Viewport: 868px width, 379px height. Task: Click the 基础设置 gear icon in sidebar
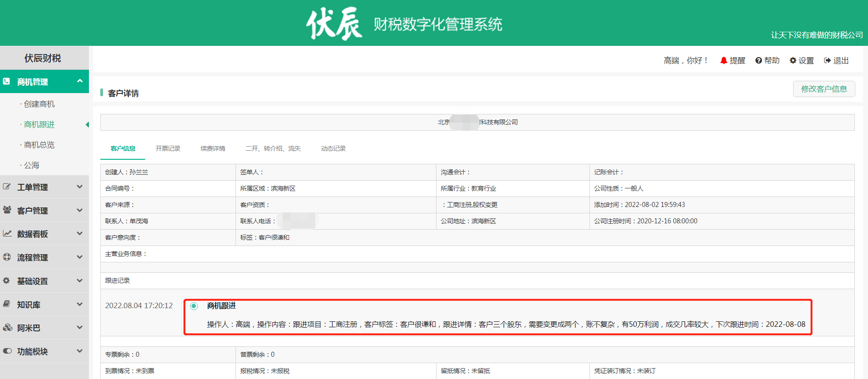[x=6, y=281]
